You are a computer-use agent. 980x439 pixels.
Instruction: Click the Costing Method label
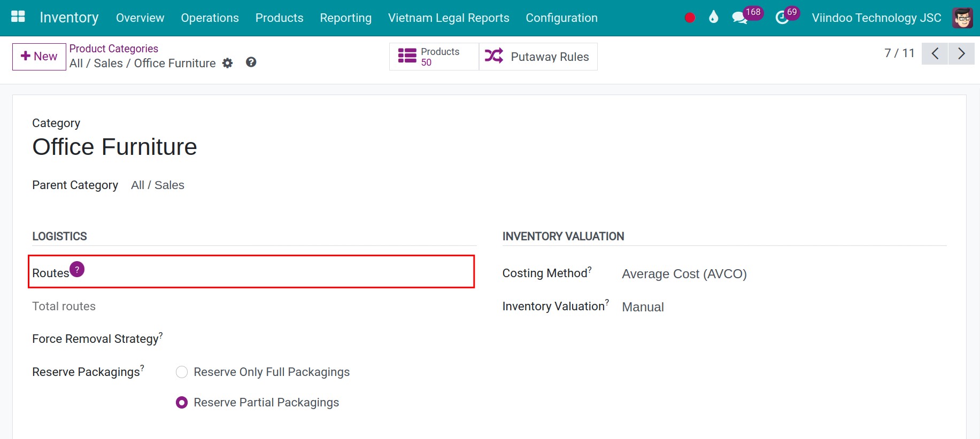[x=545, y=273]
